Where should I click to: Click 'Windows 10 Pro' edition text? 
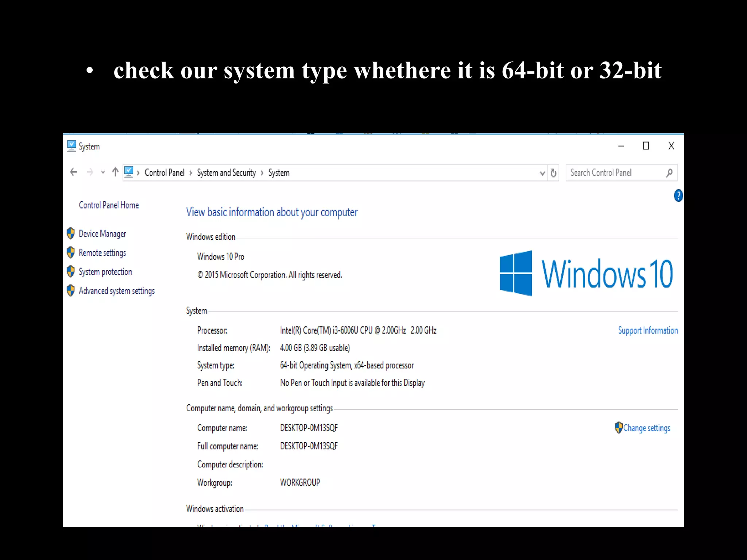click(x=221, y=257)
